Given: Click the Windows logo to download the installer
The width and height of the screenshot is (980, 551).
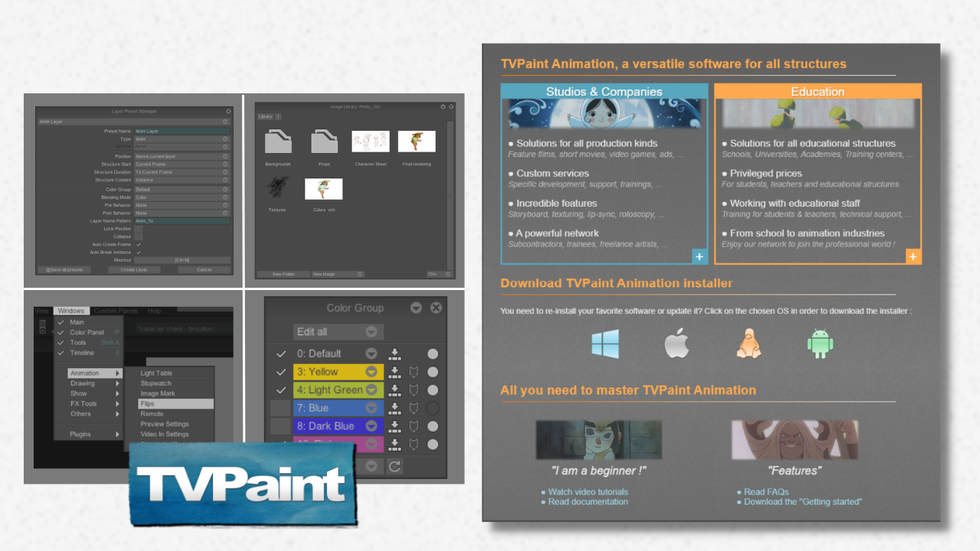Looking at the screenshot, I should tap(605, 344).
